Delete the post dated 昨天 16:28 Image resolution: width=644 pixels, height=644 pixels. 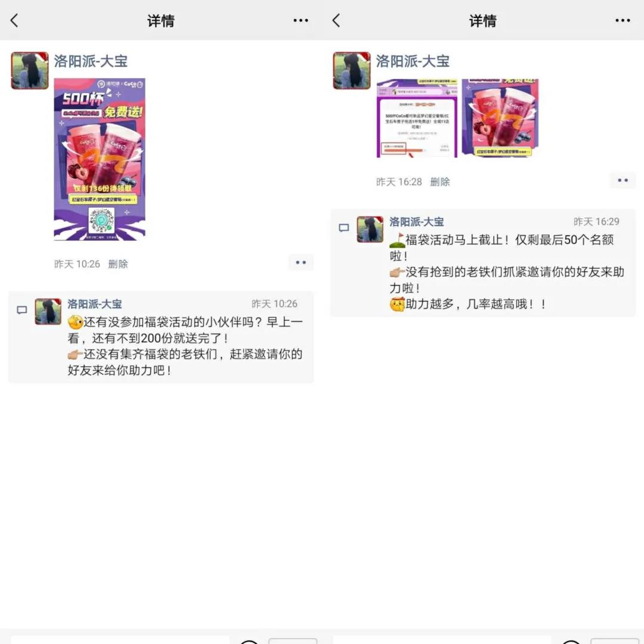pyautogui.click(x=440, y=182)
